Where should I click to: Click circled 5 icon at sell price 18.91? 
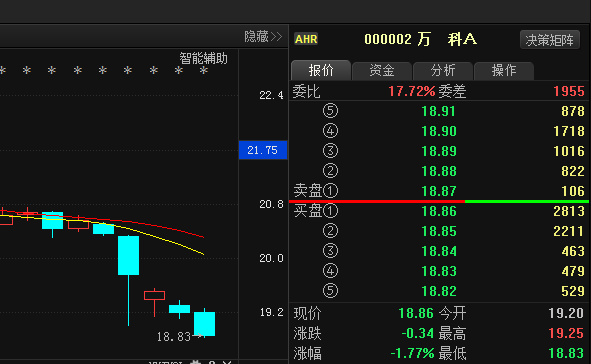point(331,111)
